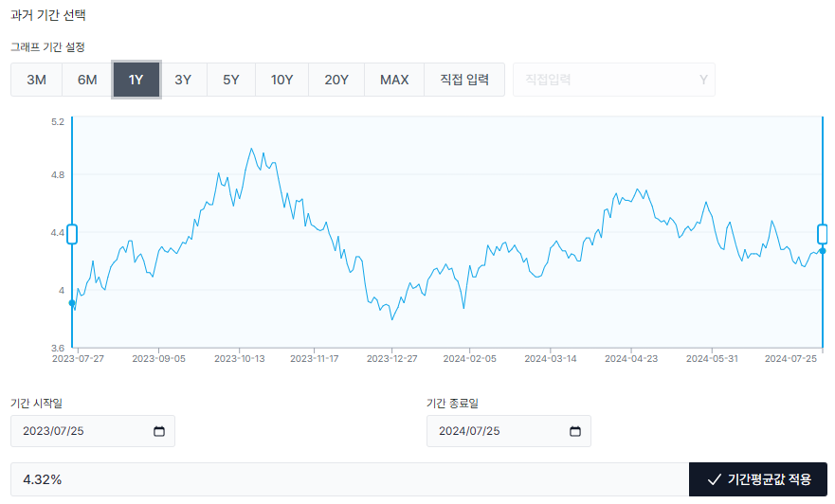Click the 2023-12-27 axis date label
Viewport: 835px width, 504px height.
[392, 359]
